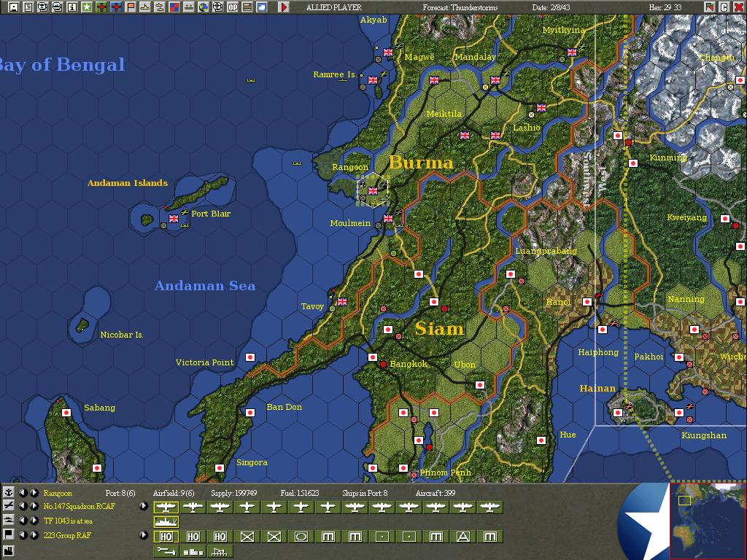Select the TF 1043 warship icon
The width and height of the screenshot is (747, 560).
point(166,522)
